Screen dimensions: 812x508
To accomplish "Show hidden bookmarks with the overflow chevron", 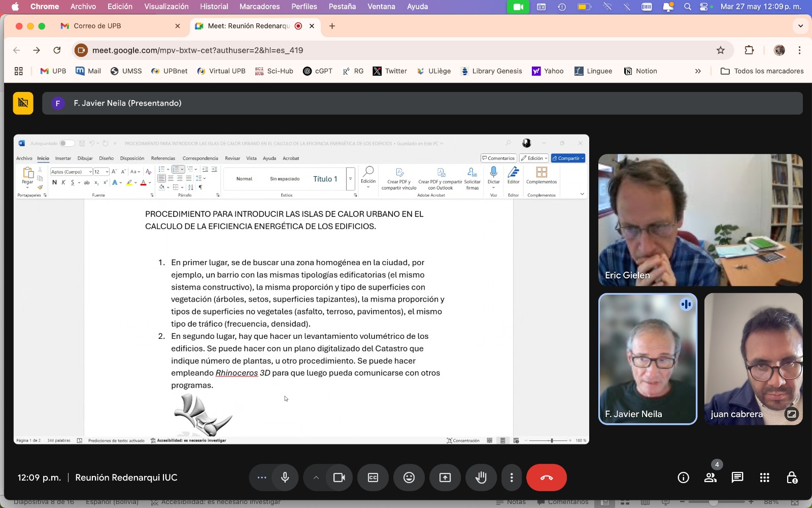I will (x=698, y=71).
